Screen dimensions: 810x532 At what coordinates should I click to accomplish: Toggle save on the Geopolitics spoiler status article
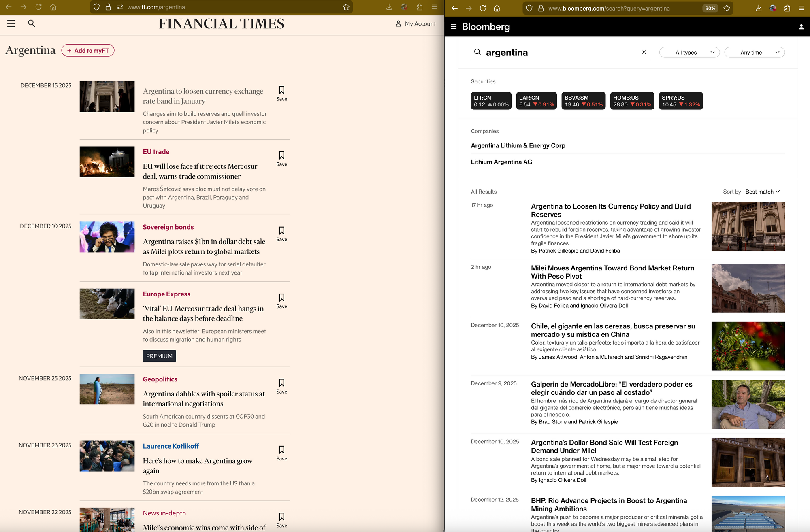tap(281, 386)
